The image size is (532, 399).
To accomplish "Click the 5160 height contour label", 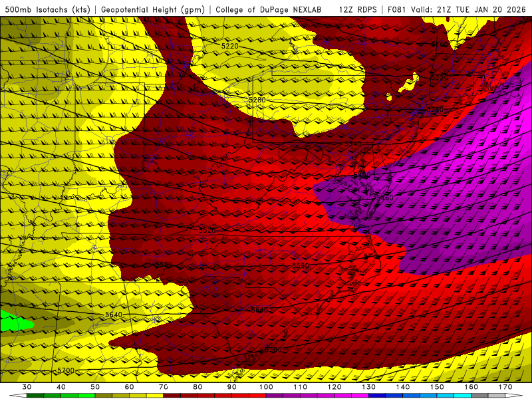I will point(440,45).
